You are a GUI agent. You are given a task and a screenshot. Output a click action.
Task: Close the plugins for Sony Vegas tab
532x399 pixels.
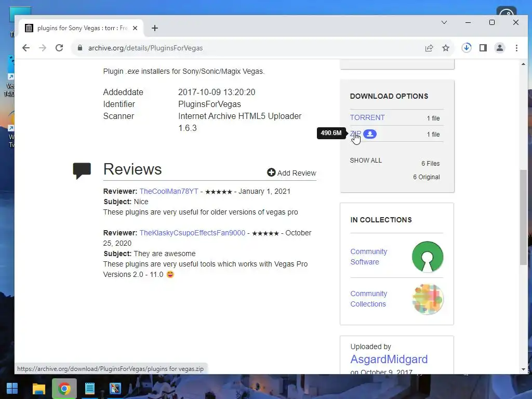pos(135,28)
